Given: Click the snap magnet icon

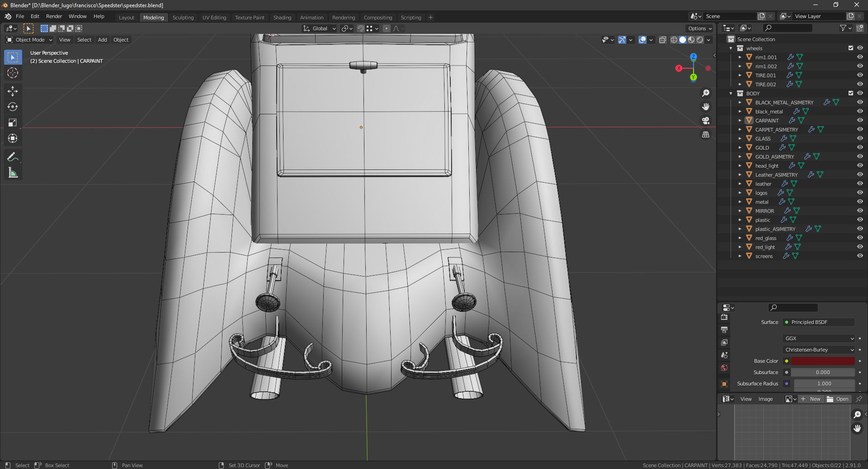Looking at the screenshot, I should (x=360, y=28).
